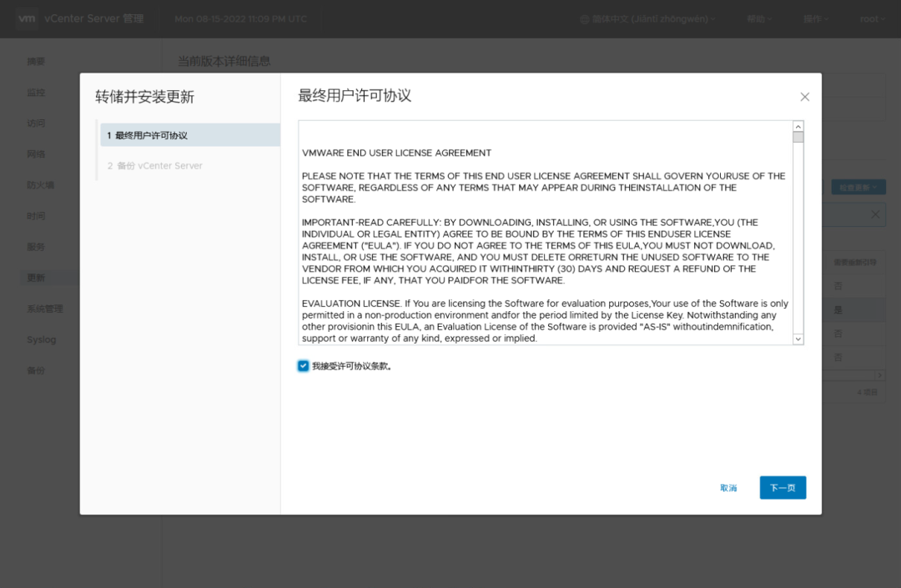901x588 pixels.
Task: Open 摘要 in the sidebar
Action: pos(36,62)
